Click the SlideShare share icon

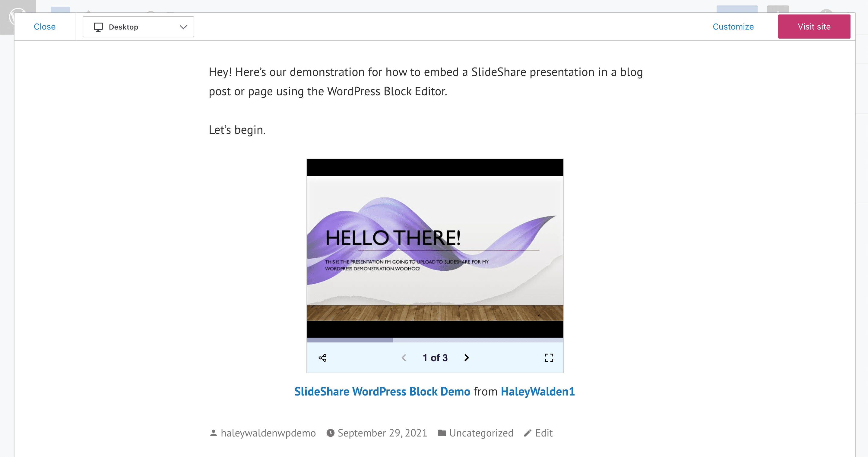click(322, 358)
